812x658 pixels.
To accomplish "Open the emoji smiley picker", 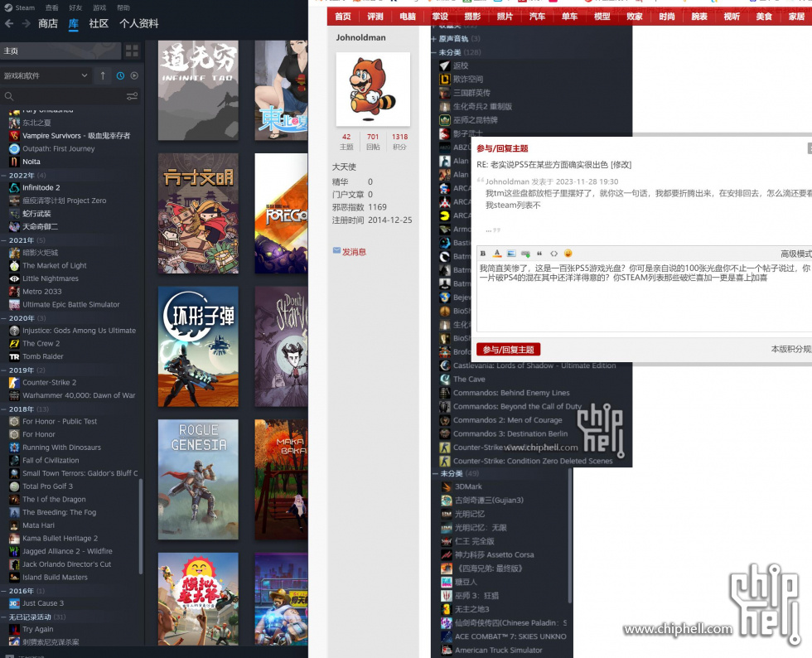I will point(568,254).
